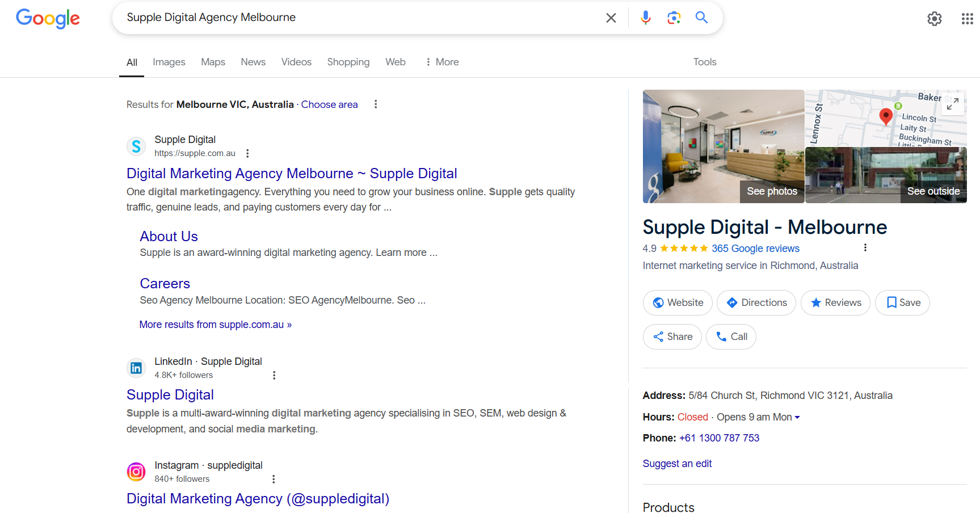Click Suggest an edit link
Screen dimensions: 980x513
677,464
